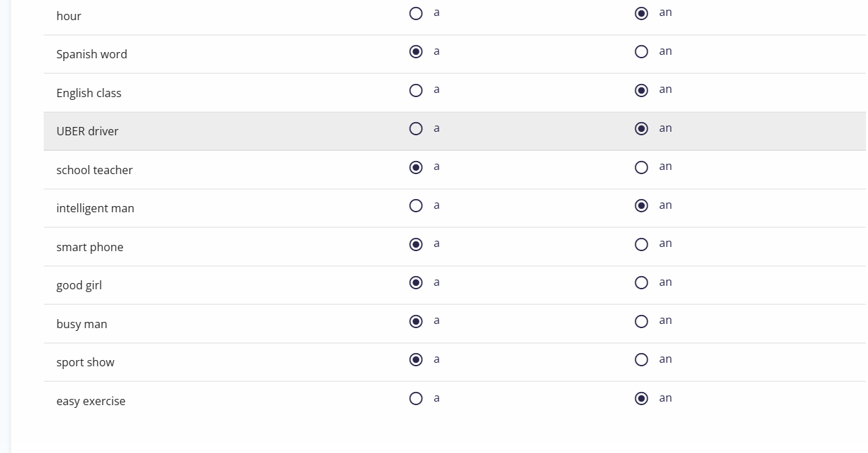The height and width of the screenshot is (453, 868).
Task: Select 'a' for hour
Action: [x=416, y=13]
